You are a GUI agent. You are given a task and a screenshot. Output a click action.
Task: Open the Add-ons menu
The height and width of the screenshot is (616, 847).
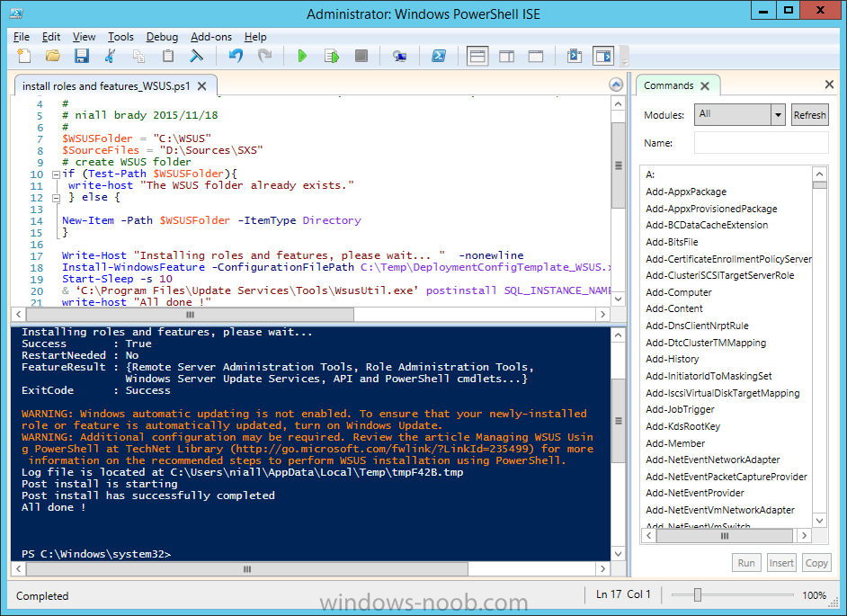tap(211, 37)
